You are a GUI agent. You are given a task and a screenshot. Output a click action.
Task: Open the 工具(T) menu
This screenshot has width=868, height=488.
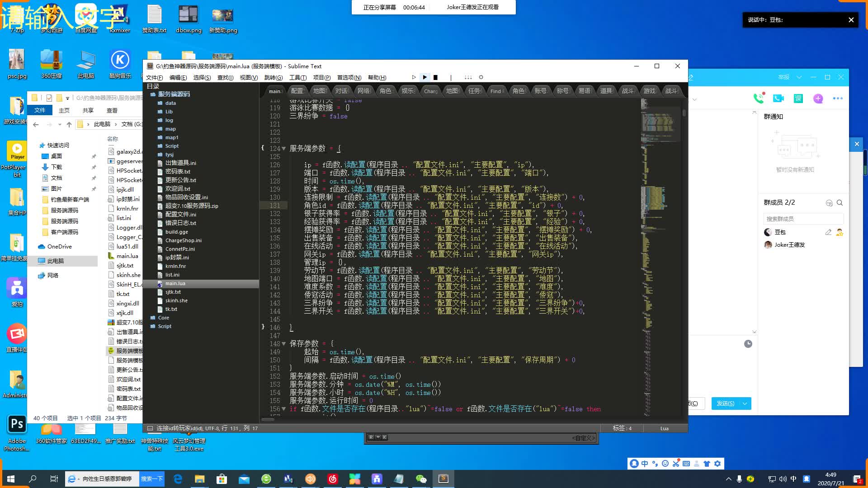[x=297, y=77]
